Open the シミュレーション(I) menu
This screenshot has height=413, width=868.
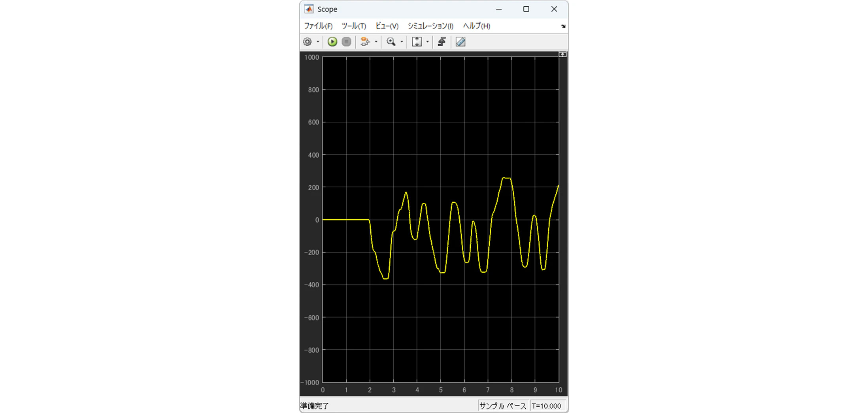click(430, 26)
